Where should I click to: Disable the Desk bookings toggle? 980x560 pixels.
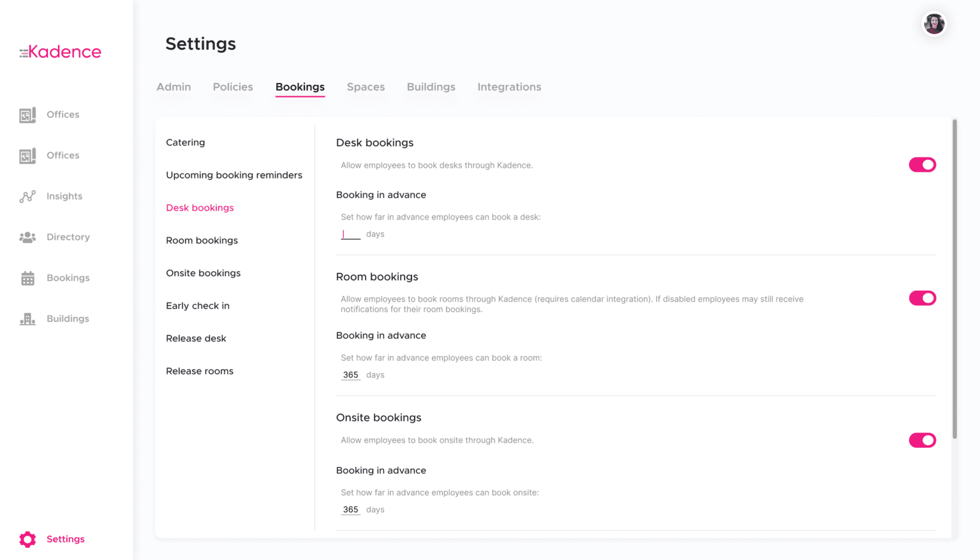(x=923, y=165)
